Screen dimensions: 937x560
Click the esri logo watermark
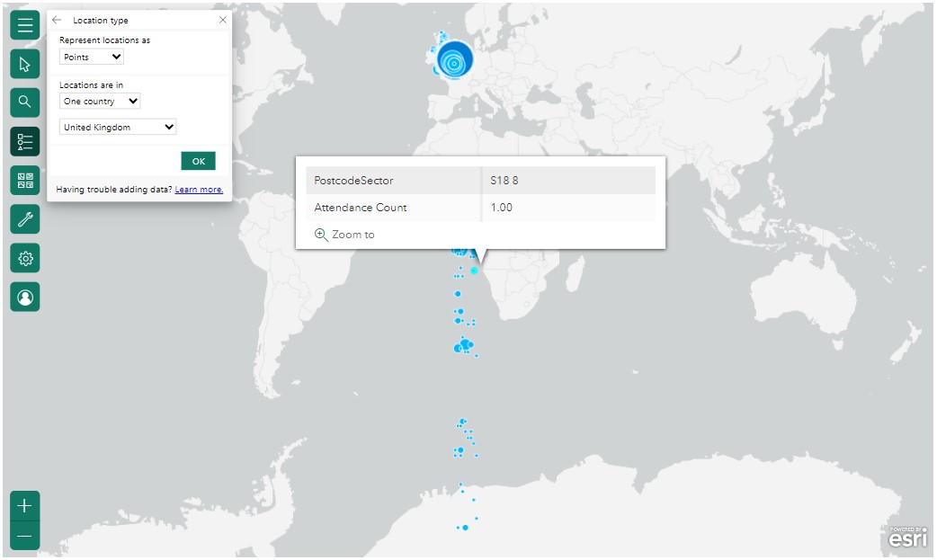[x=907, y=538]
